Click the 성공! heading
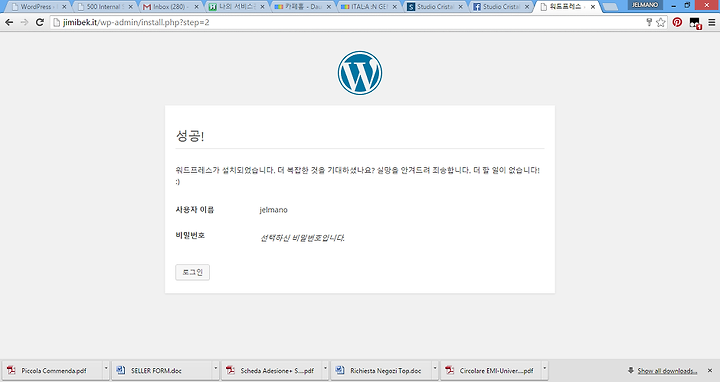Viewport: 720px width, 382px height. [190, 136]
